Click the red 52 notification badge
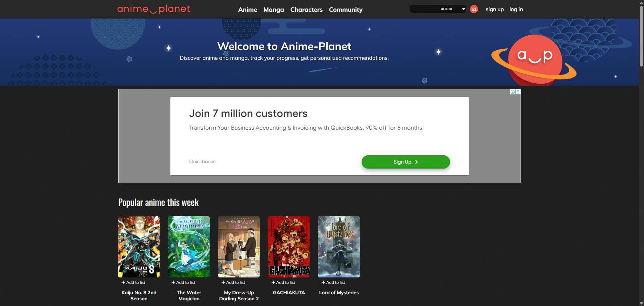This screenshot has height=306, width=644. pos(474,9)
